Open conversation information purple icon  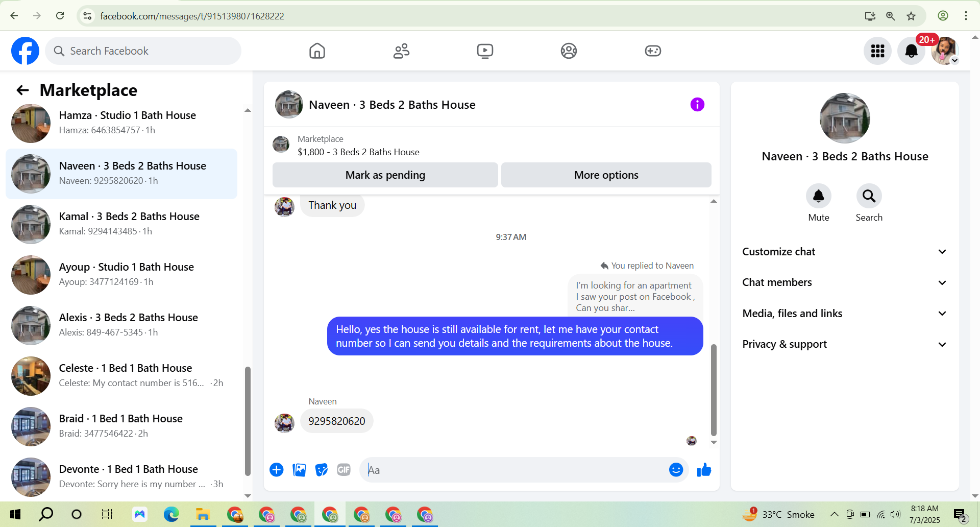(x=697, y=105)
